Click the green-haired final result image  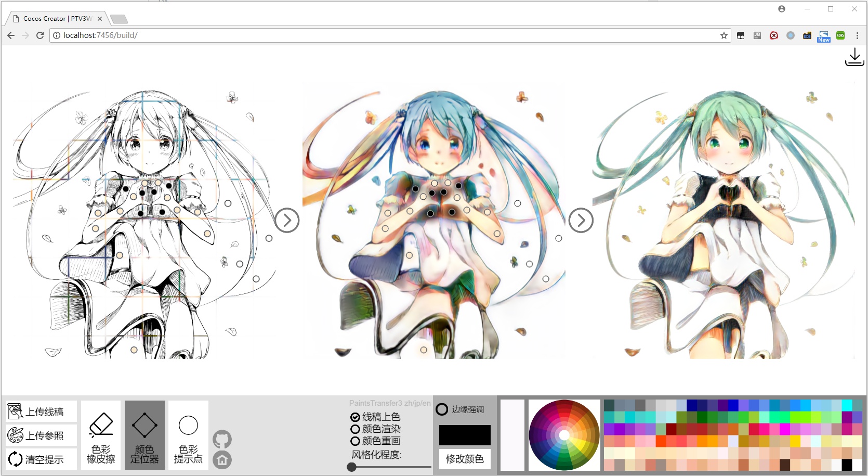click(724, 224)
